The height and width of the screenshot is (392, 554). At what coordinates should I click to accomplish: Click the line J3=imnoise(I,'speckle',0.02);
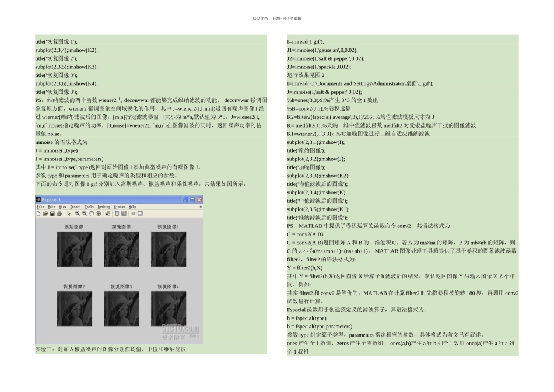tap(318, 67)
